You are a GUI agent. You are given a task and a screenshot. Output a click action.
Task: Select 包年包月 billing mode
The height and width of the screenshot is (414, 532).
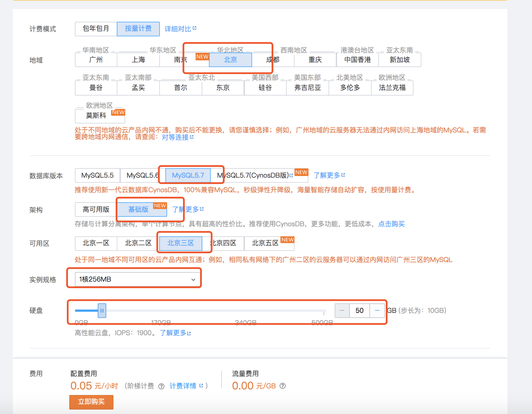click(x=96, y=29)
